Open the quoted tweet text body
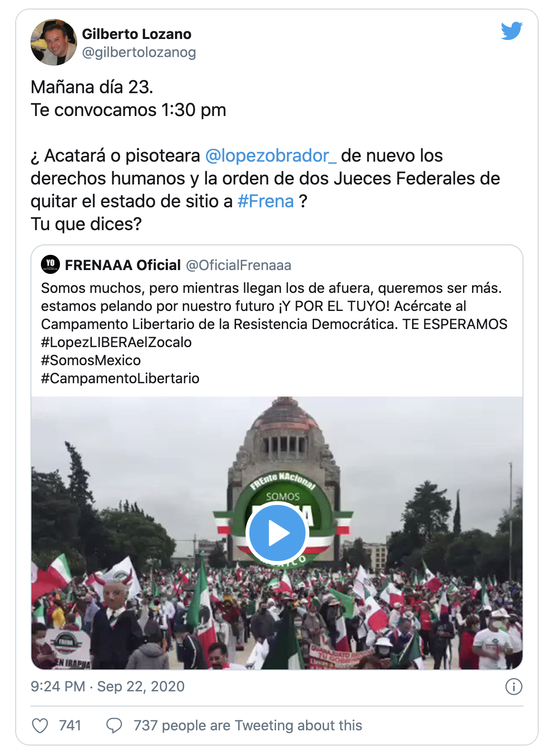This screenshot has height=756, width=552. coord(274,333)
